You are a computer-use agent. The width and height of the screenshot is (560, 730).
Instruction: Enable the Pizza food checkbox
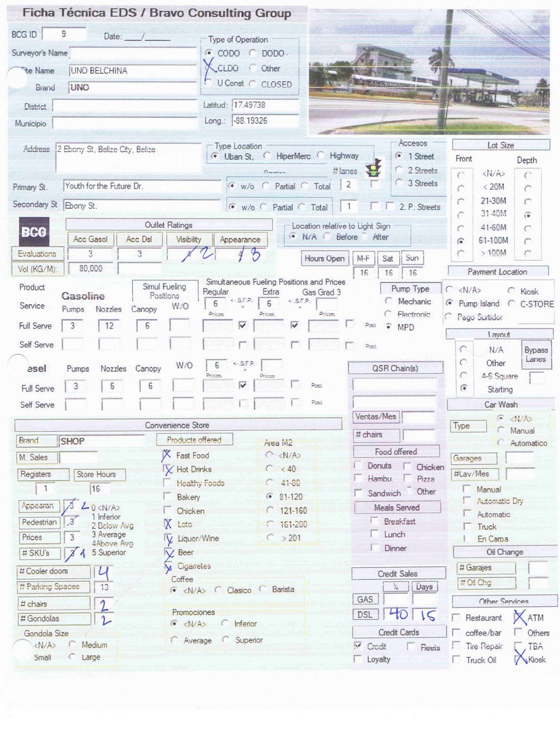tap(407, 478)
